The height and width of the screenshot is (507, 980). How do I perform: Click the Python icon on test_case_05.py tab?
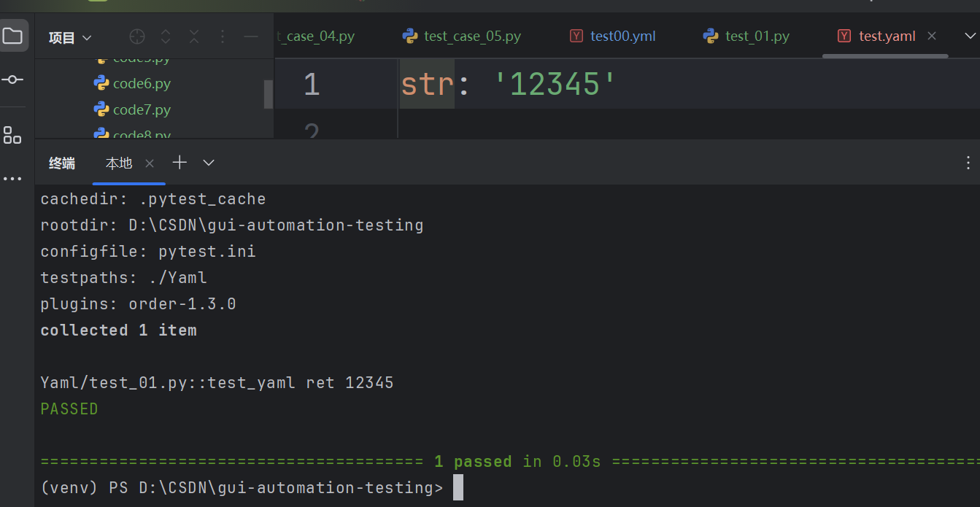click(x=410, y=36)
